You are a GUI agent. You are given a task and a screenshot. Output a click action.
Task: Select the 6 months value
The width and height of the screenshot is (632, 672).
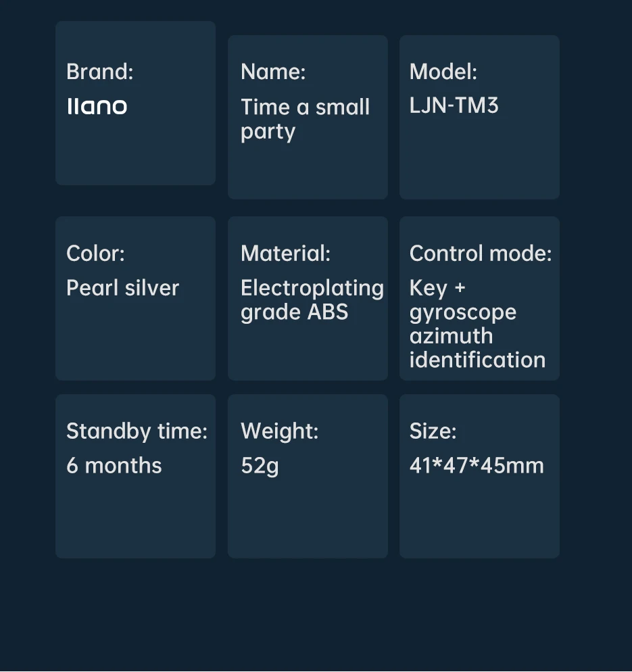point(114,465)
